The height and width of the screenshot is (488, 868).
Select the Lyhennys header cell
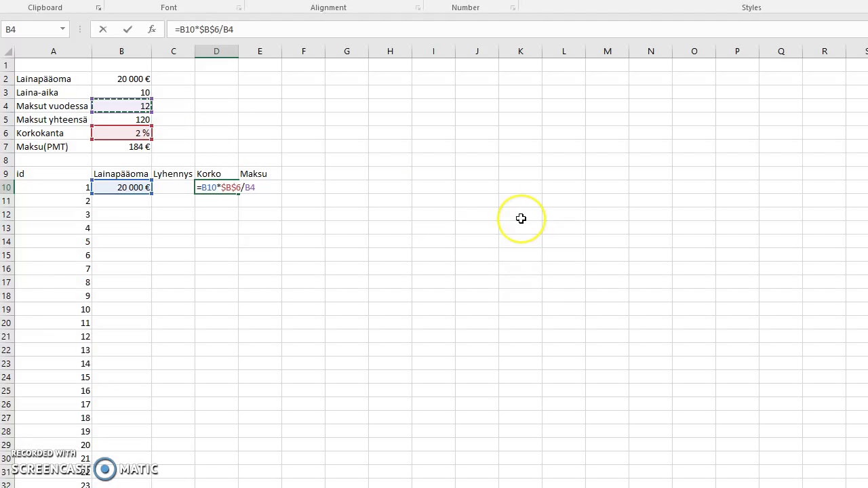click(173, 174)
